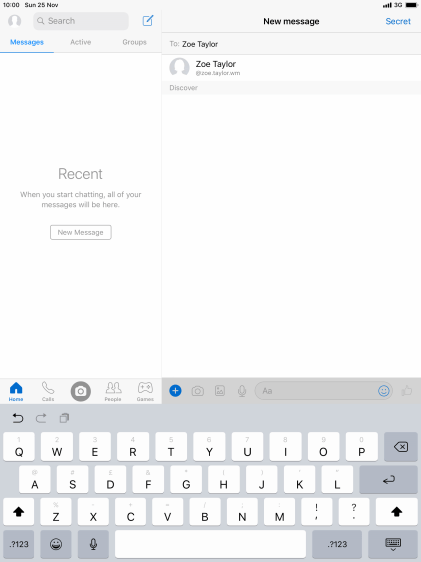Viewport: 421px width, 562px height.
Task: Switch to the Active tab
Action: pos(81,42)
